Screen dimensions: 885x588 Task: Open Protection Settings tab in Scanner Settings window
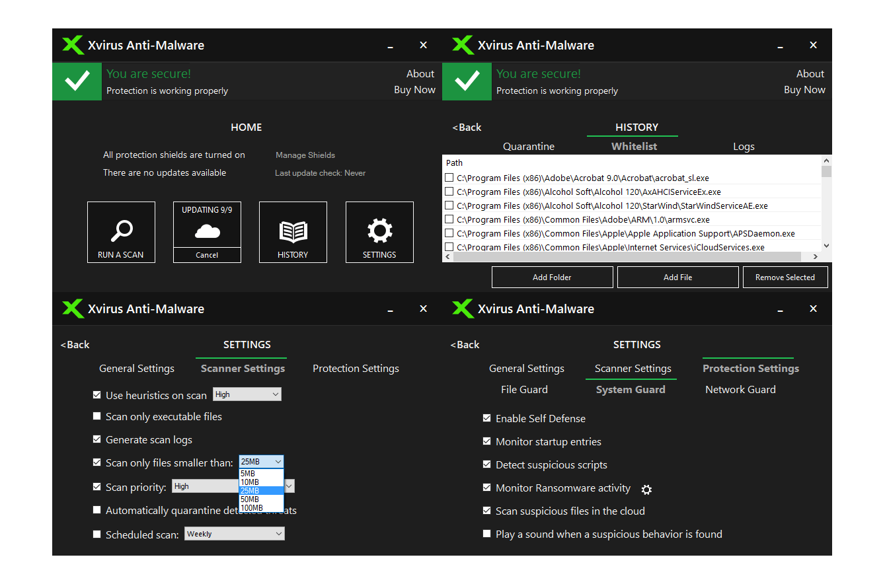tap(356, 369)
